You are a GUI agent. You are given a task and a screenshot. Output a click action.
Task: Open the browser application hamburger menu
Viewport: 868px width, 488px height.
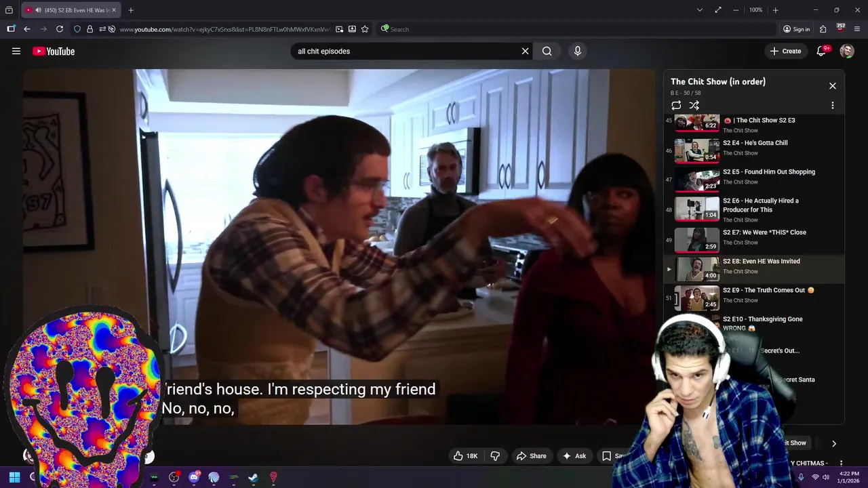(x=857, y=29)
